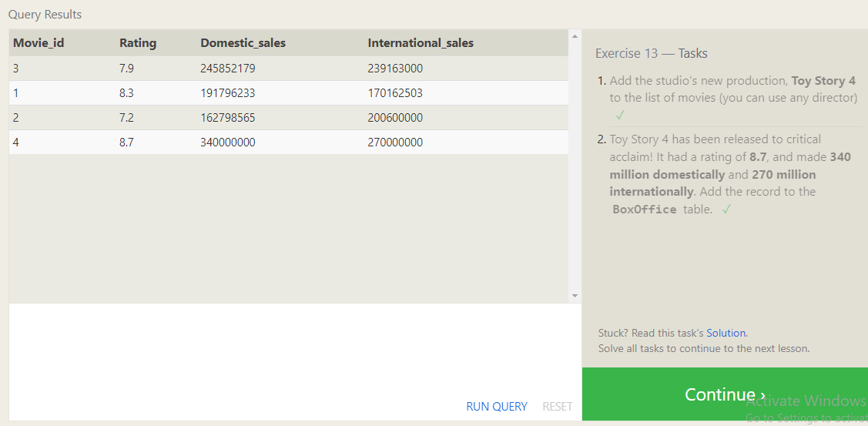This screenshot has width=868, height=426.
Task: Click 'Solve all tasks to continue' note
Action: point(704,348)
